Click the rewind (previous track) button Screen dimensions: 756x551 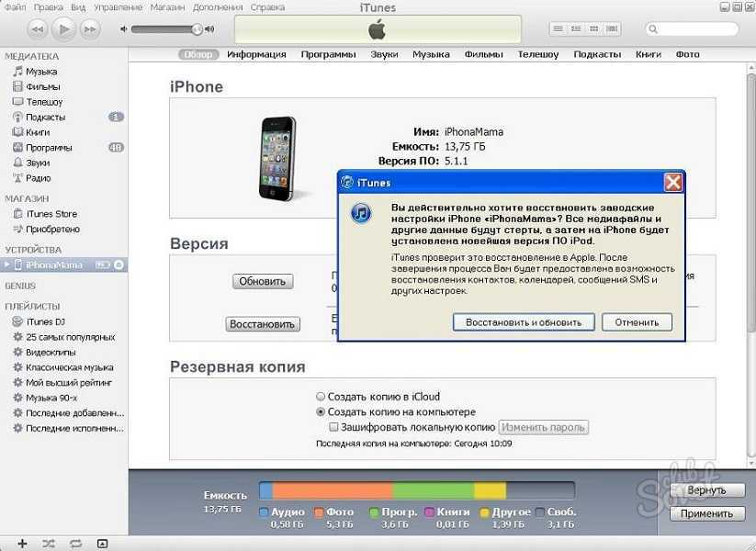pos(38,29)
